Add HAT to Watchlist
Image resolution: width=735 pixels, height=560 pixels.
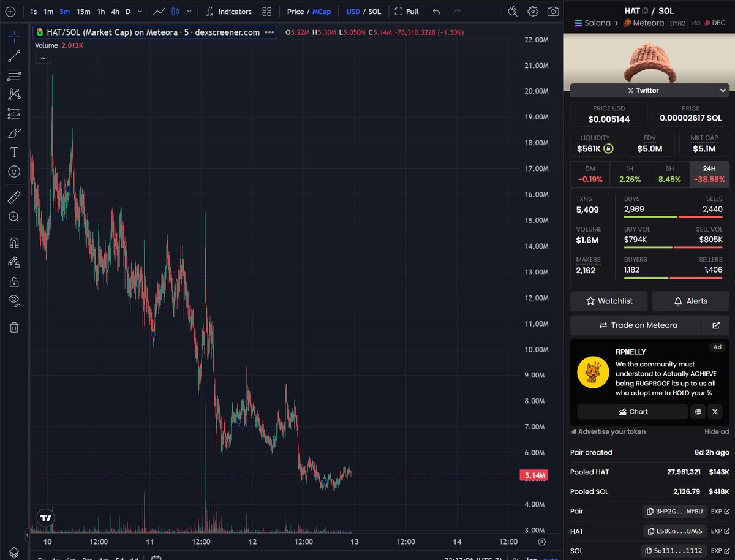[609, 301]
